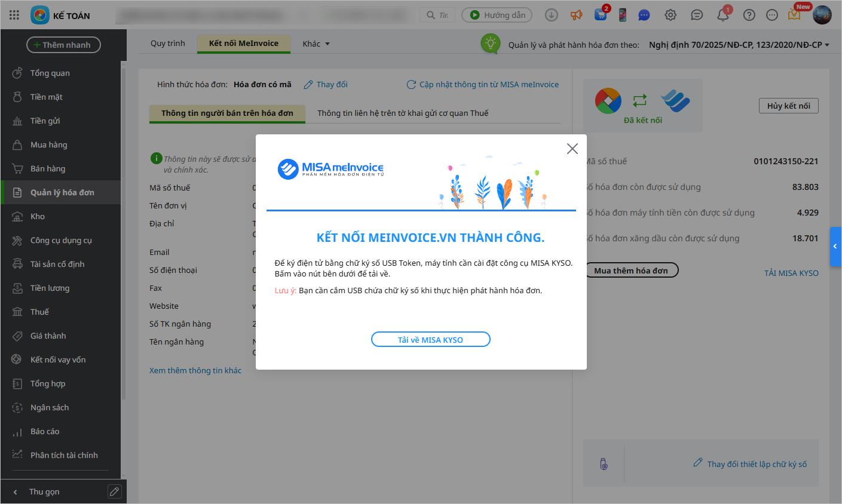Open Giá thành in sidebar
This screenshot has width=842, height=504.
click(60, 336)
